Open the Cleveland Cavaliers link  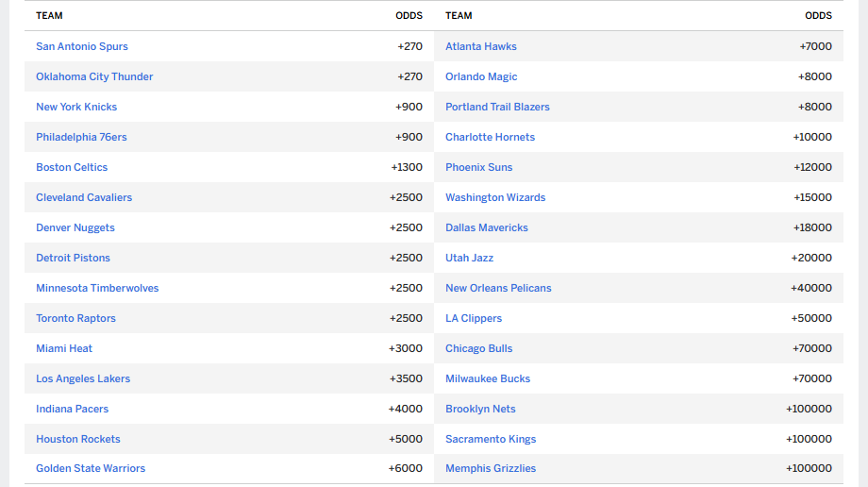[x=84, y=197]
